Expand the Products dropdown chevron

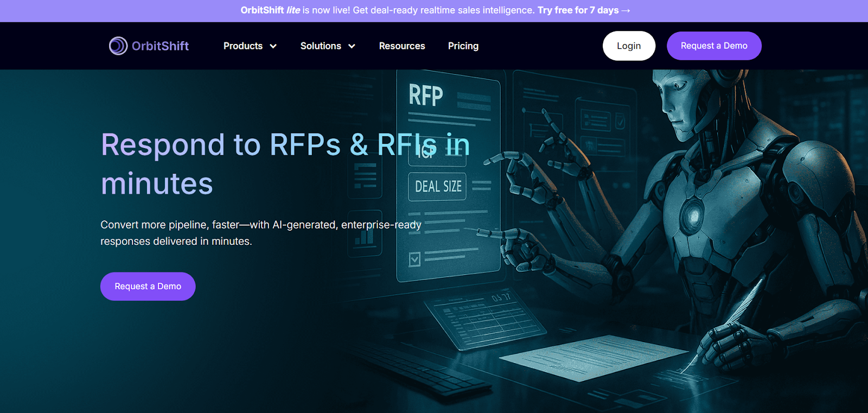pyautogui.click(x=273, y=46)
